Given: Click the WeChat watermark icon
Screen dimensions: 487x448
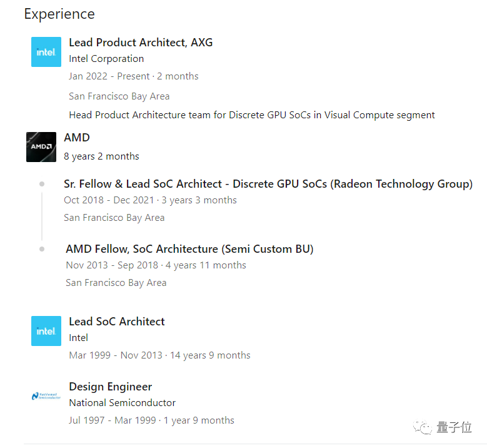Looking at the screenshot, I should [x=426, y=427].
